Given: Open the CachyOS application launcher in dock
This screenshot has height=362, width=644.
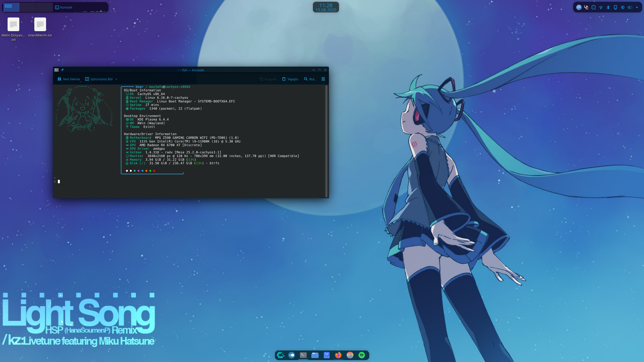Looking at the screenshot, I should (x=280, y=355).
